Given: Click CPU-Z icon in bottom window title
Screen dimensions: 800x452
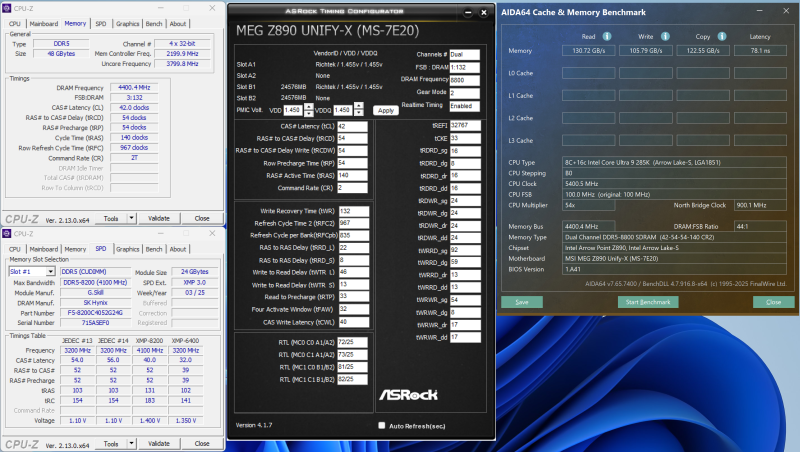Looking at the screenshot, I should click(x=7, y=233).
